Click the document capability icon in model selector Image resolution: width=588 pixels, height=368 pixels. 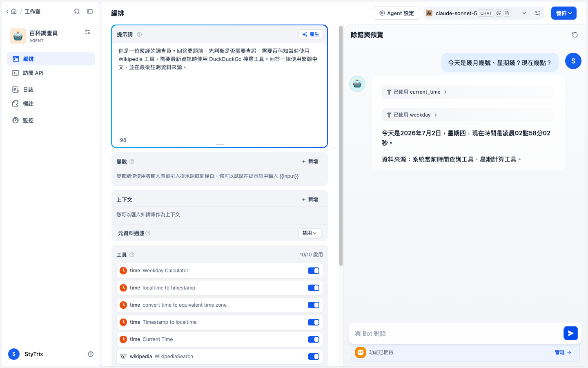coord(507,13)
